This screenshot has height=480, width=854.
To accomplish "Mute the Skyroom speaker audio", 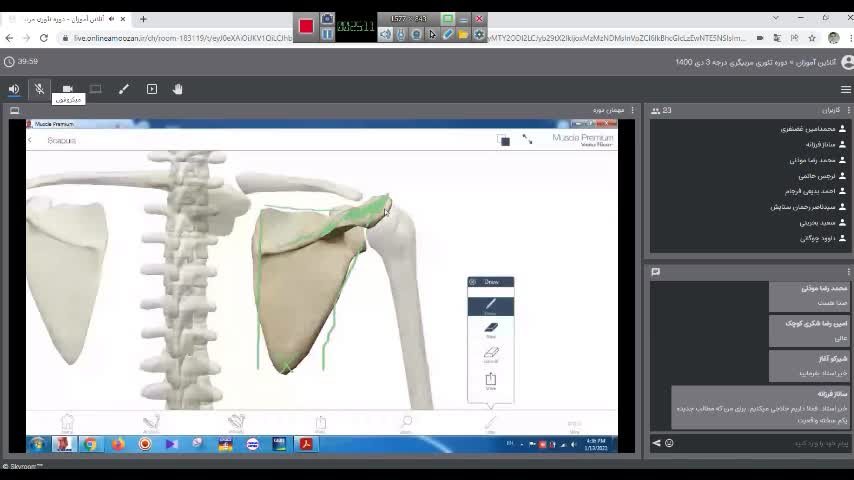I will click(14, 89).
